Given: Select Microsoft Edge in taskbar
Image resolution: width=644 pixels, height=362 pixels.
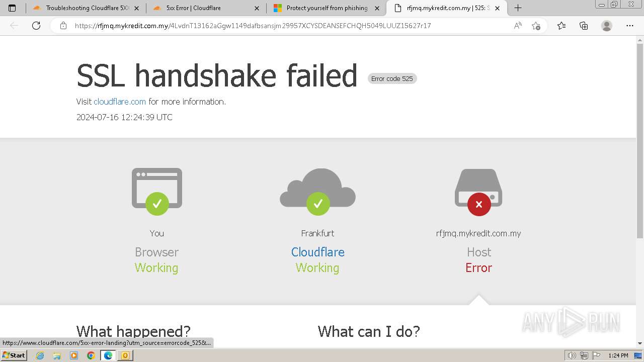Looking at the screenshot, I should coord(108,355).
